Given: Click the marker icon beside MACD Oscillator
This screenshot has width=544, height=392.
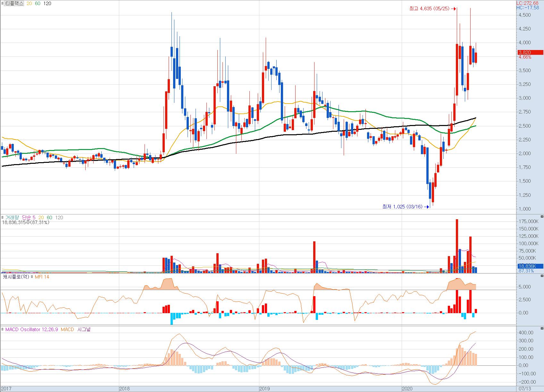Looking at the screenshot, I should tap(3, 329).
